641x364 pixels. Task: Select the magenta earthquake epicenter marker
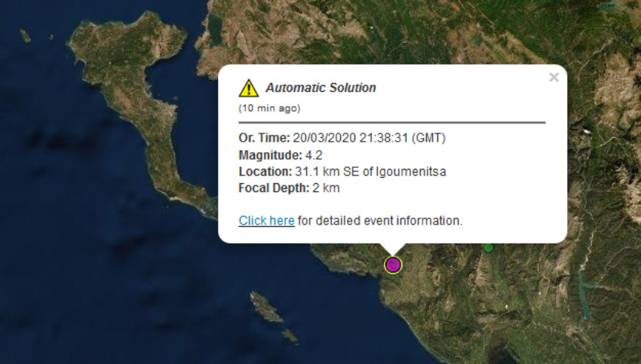[393, 265]
